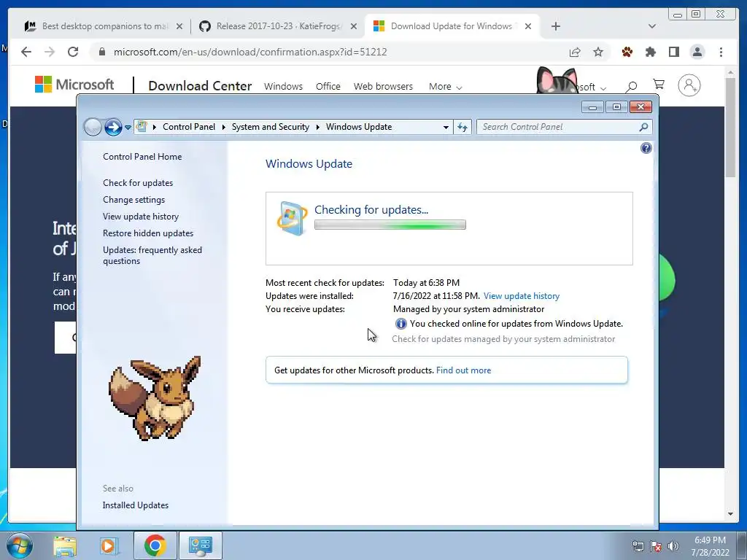Open Control Panel Home link

tap(142, 157)
